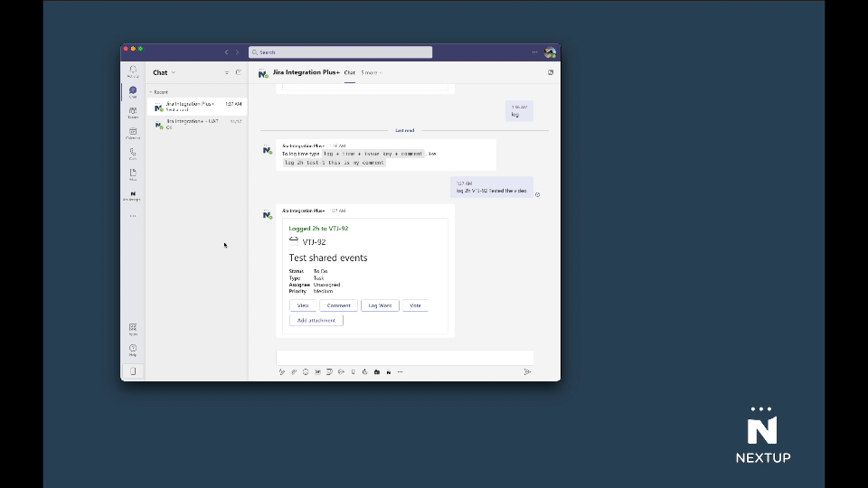Open Jira Integration app in the sidebar
This screenshot has width=868, height=488.
point(133,195)
